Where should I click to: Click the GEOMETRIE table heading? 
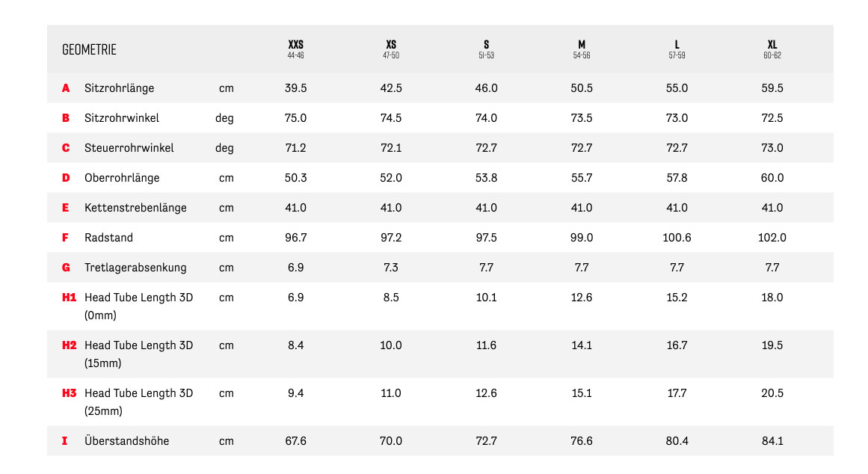click(89, 49)
